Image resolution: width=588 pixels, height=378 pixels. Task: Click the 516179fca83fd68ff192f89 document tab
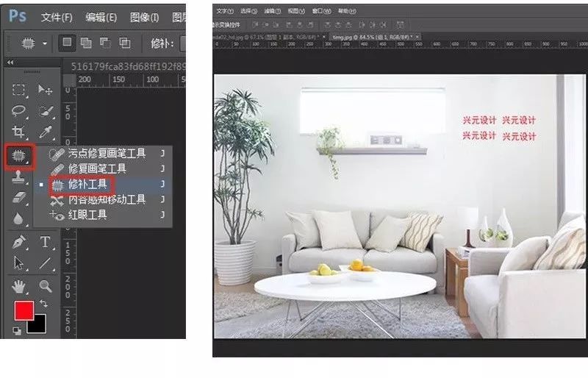pyautogui.click(x=128, y=66)
